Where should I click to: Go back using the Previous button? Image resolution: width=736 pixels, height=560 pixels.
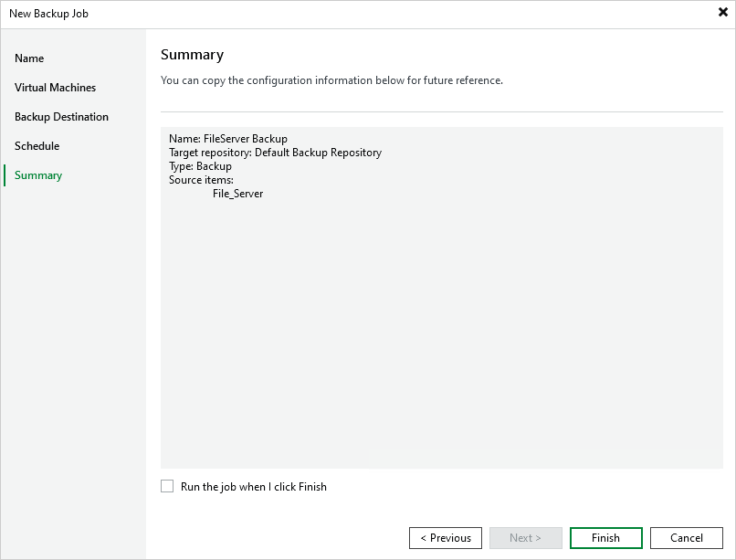[x=445, y=537]
